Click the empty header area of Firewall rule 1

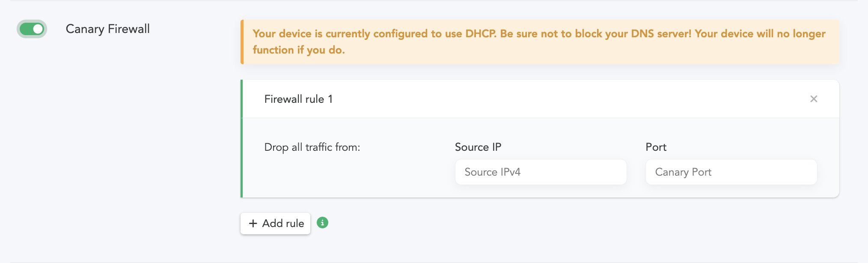pyautogui.click(x=556, y=99)
